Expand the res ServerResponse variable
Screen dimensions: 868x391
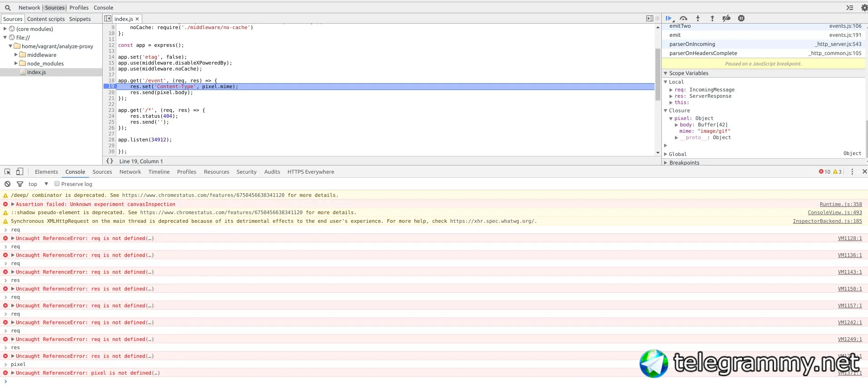[671, 96]
